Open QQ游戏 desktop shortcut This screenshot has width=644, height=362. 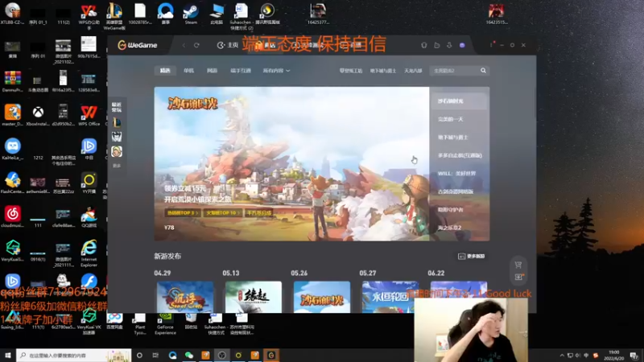pyautogui.click(x=89, y=216)
